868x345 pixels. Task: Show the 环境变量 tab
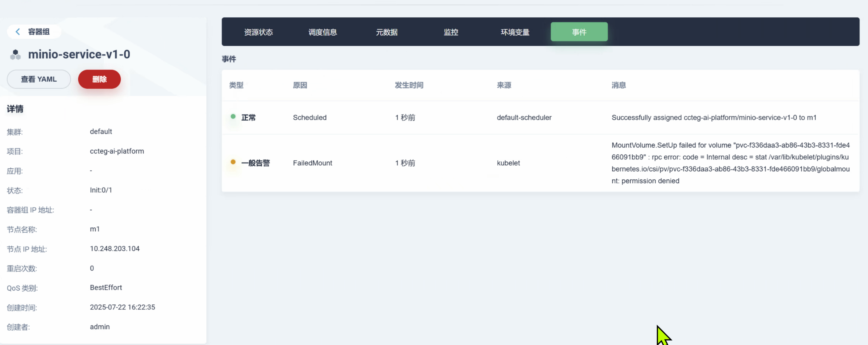click(515, 32)
